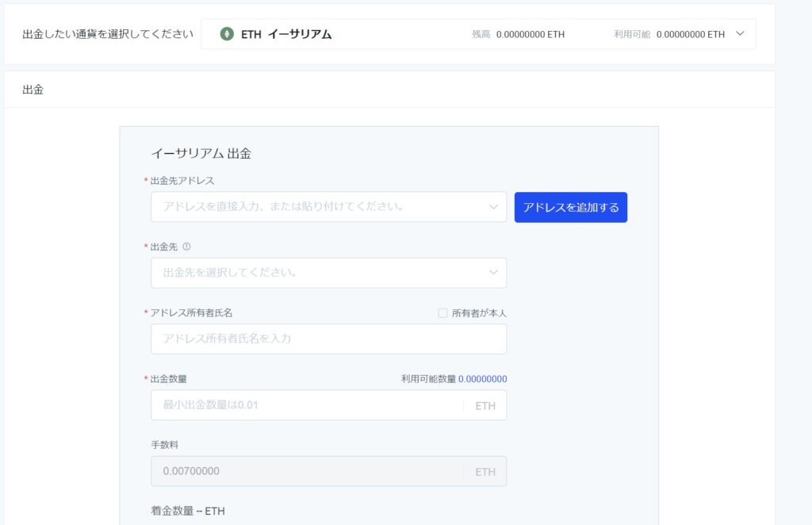Click the アドレスを追加する button
The width and height of the screenshot is (812, 525).
pos(571,207)
